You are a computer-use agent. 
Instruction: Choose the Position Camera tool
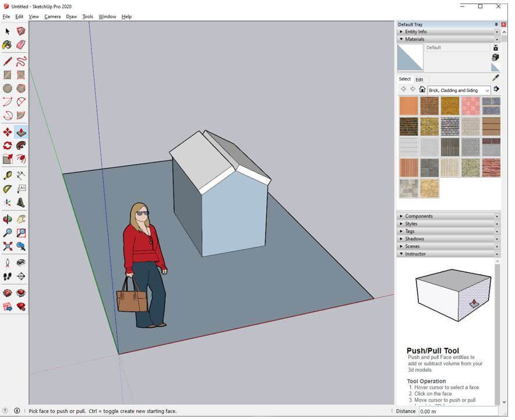click(8, 263)
